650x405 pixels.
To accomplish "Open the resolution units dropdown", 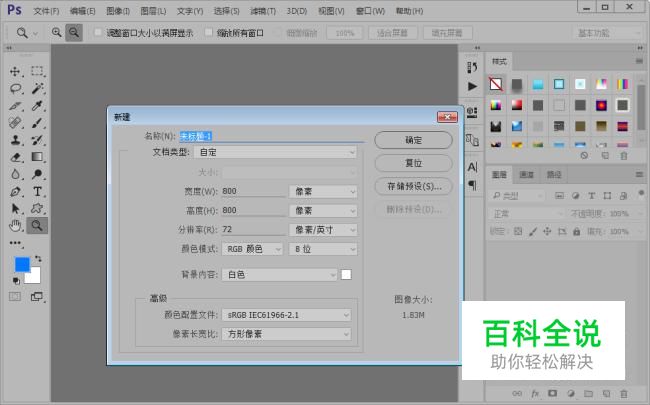I will [323, 230].
